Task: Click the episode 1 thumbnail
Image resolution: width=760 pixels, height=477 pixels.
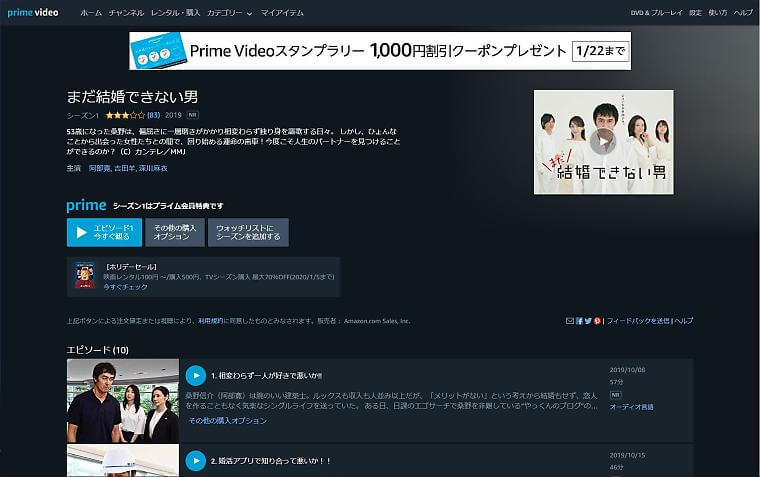Action: 123,401
